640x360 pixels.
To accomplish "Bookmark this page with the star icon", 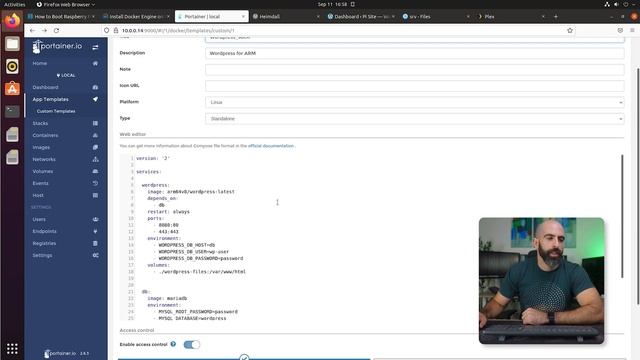I will tap(570, 30).
